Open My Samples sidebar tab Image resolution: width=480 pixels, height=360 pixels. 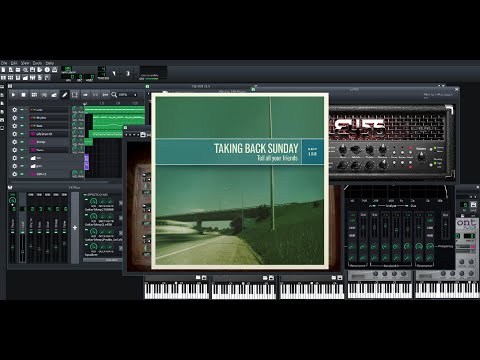(x=2, y=103)
